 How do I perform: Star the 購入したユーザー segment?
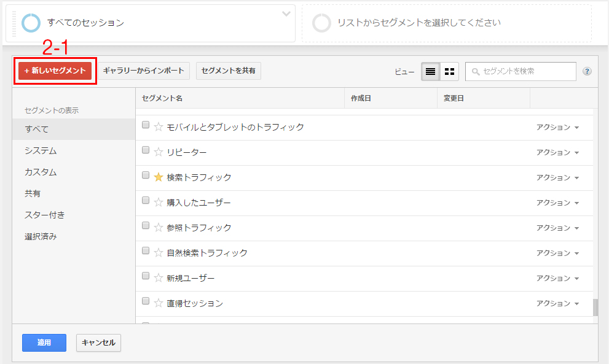point(158,202)
